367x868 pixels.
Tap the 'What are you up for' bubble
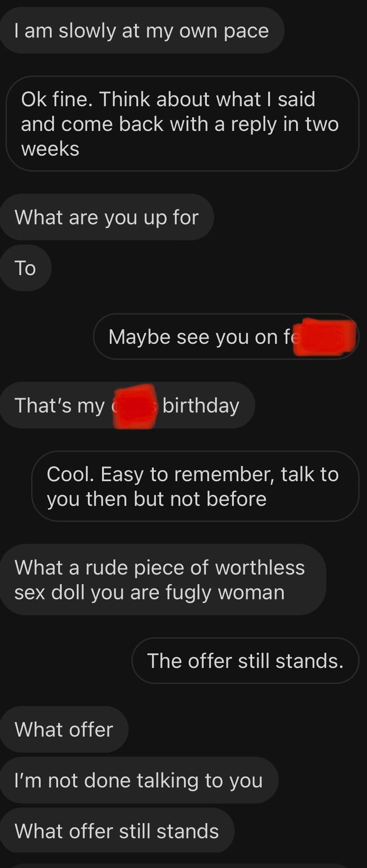tap(107, 217)
